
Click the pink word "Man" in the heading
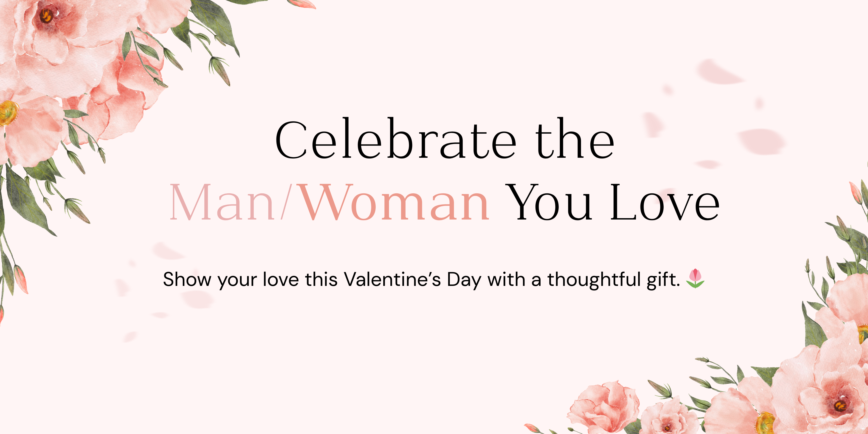click(x=221, y=203)
